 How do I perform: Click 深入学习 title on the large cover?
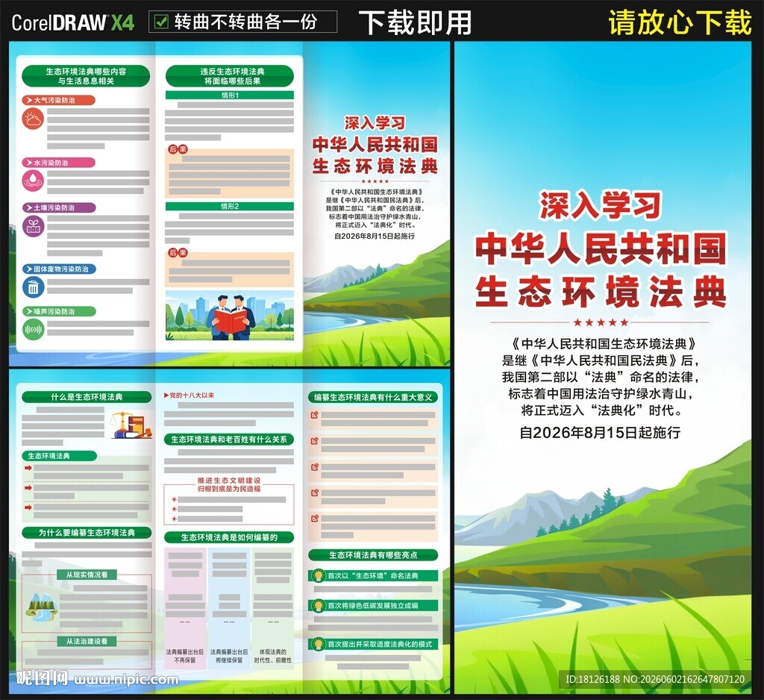coord(601,204)
